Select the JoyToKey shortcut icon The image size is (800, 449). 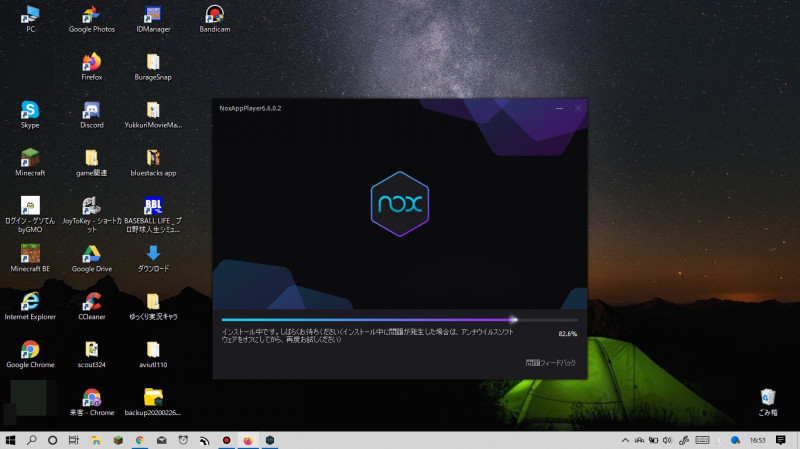click(92, 214)
